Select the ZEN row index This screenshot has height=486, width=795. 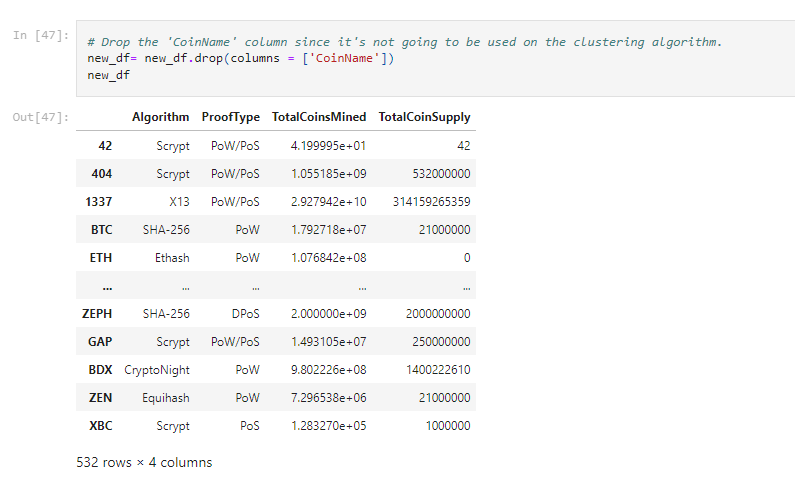point(100,398)
